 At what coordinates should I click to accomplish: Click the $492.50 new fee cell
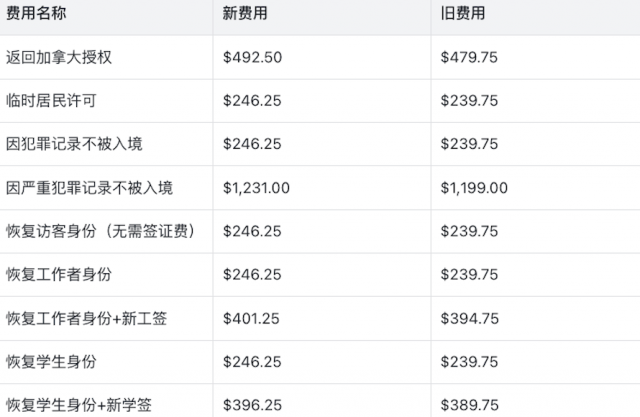(253, 57)
